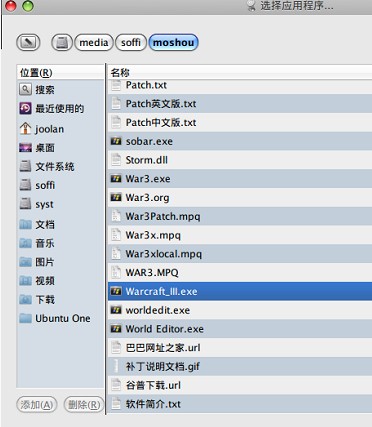Select the file Patch中文版.txt

[240, 122]
